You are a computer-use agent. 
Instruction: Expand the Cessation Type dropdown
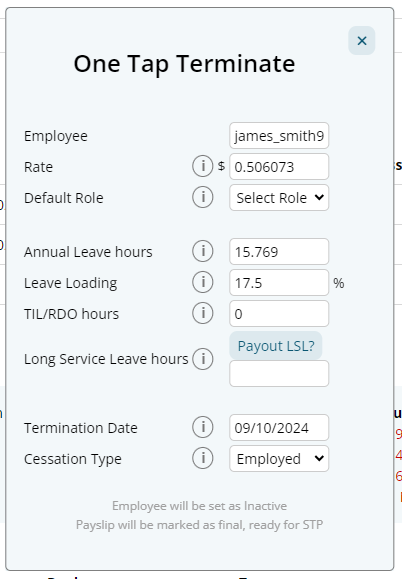tap(279, 459)
